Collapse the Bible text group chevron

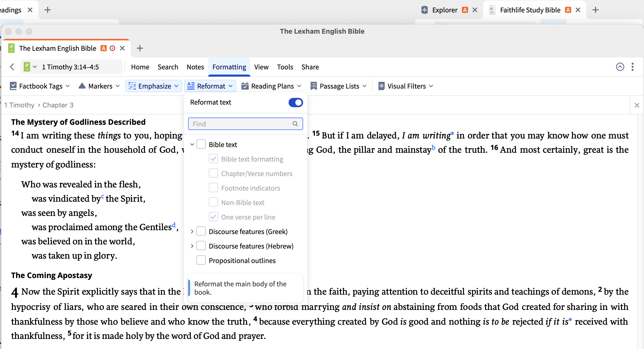coord(192,144)
